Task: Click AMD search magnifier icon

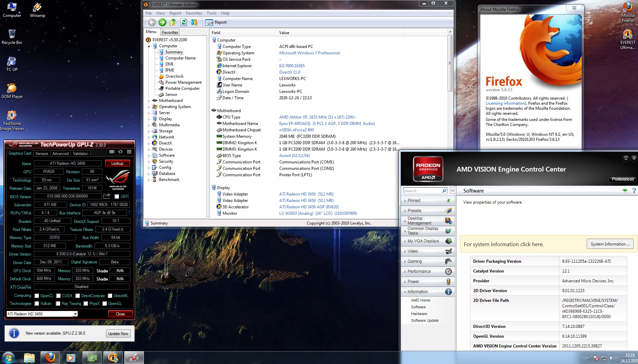Action: coord(444,191)
